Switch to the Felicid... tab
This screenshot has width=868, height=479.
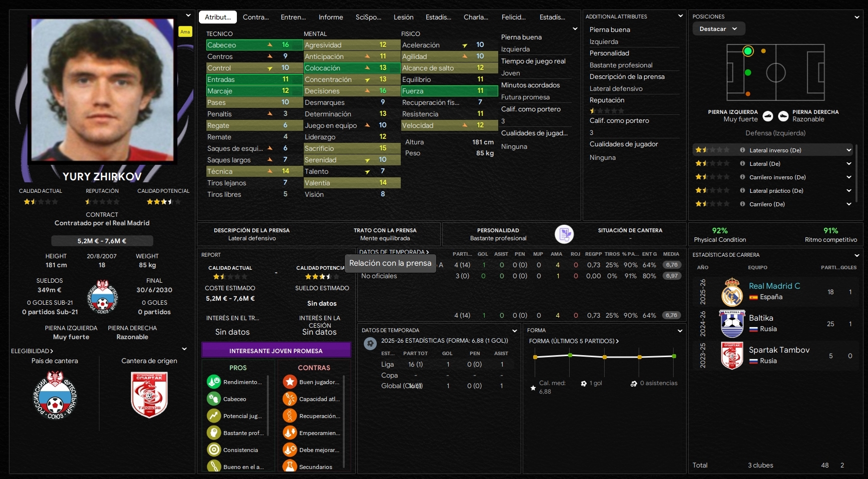click(x=514, y=17)
